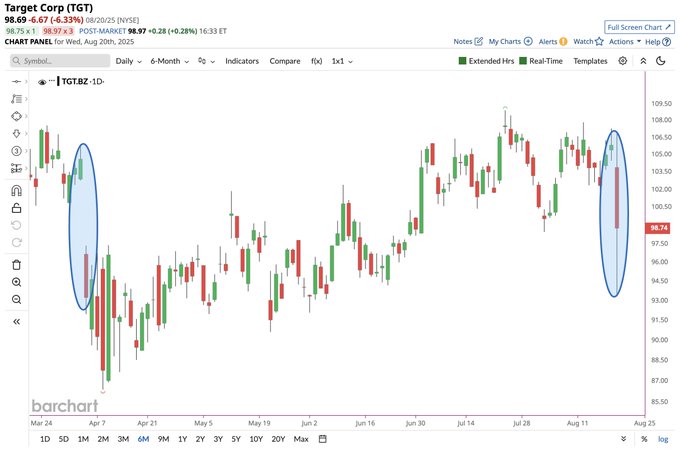This screenshot has height=452, width=680.
Task: Open the 6-Month period dropdown
Action: (170, 61)
